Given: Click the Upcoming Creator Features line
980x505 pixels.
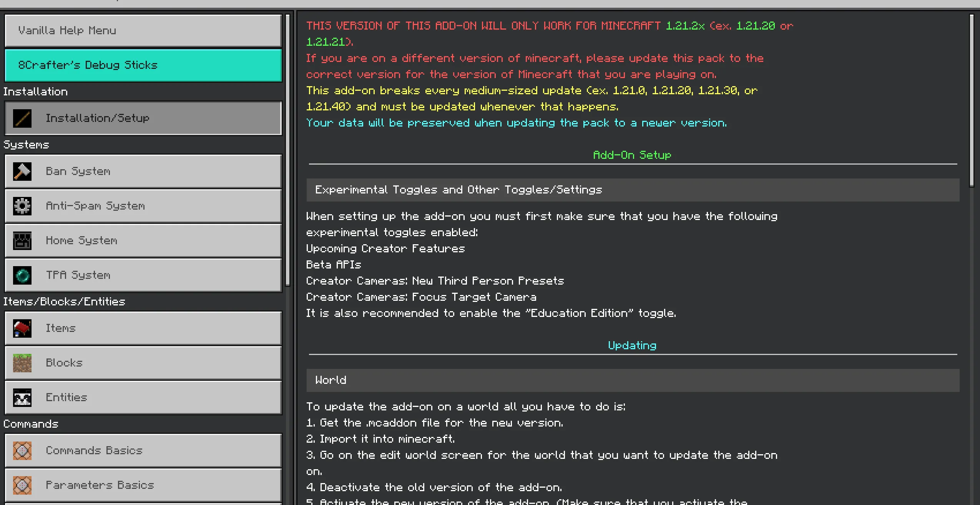Looking at the screenshot, I should click(385, 249).
